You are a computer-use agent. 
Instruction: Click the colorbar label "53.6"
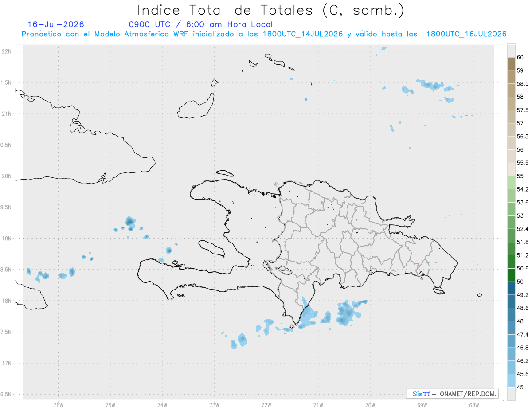pyautogui.click(x=523, y=203)
